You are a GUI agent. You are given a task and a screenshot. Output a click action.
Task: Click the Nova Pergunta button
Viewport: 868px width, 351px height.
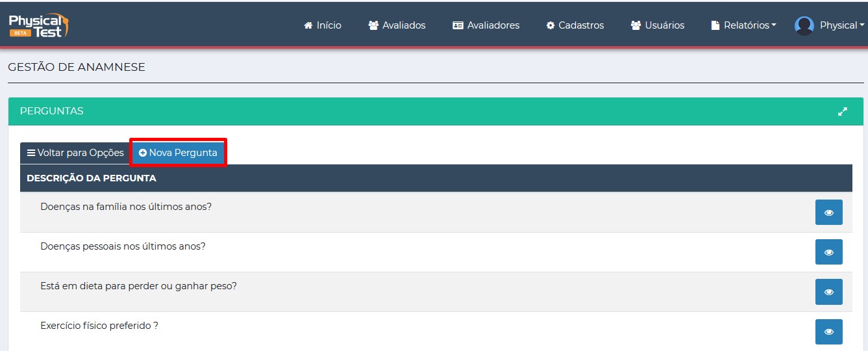pos(178,153)
